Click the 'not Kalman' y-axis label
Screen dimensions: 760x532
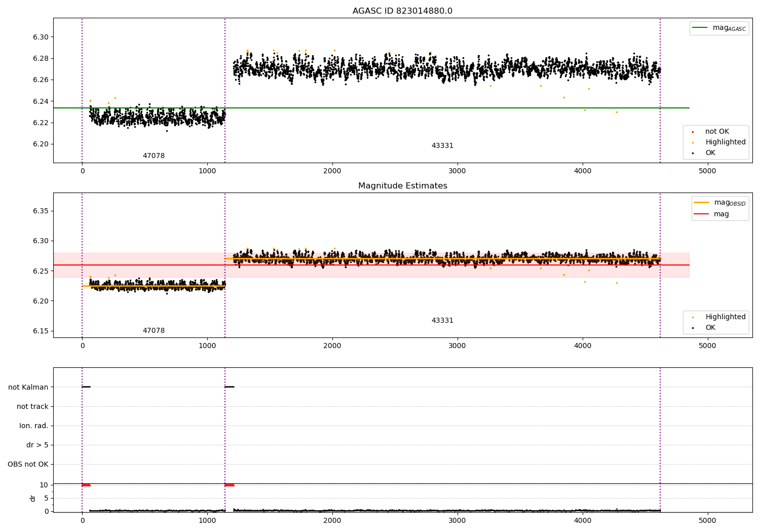pos(28,387)
